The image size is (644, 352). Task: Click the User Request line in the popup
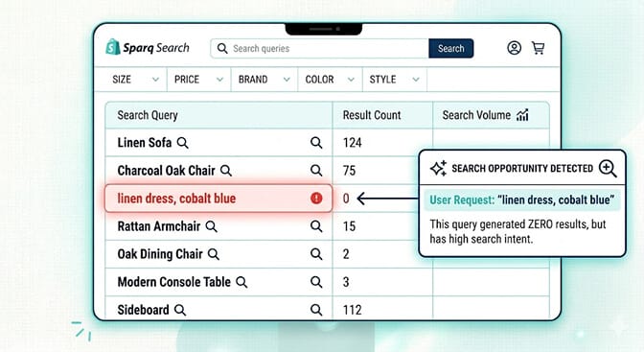(x=522, y=199)
